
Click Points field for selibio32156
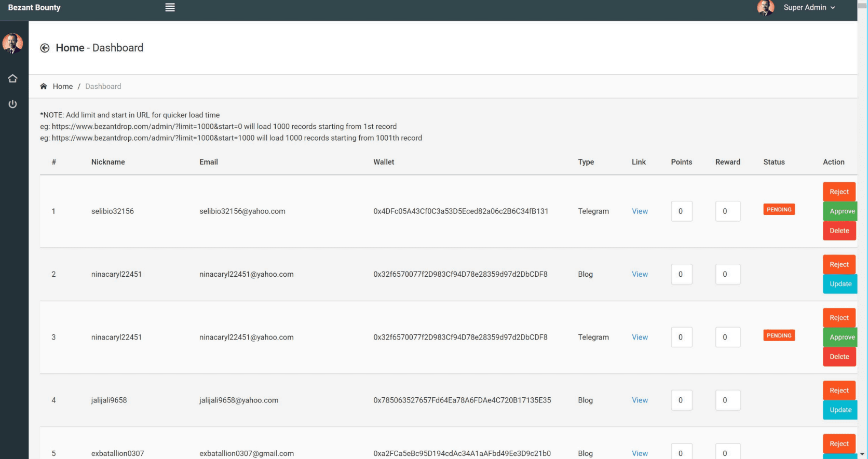[x=682, y=211]
